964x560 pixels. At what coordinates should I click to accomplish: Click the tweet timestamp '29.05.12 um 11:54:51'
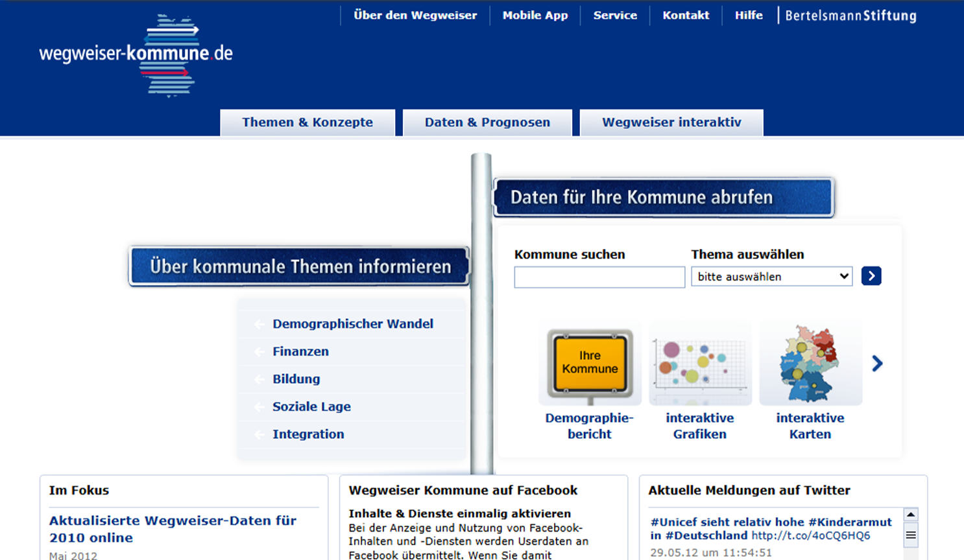point(711,553)
